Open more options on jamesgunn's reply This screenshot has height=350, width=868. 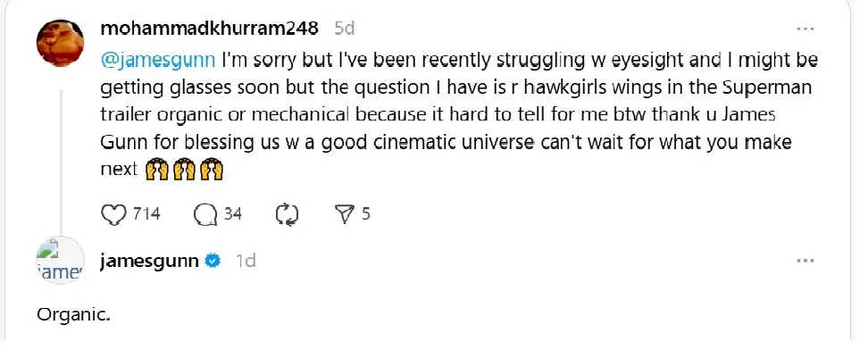coord(805,261)
